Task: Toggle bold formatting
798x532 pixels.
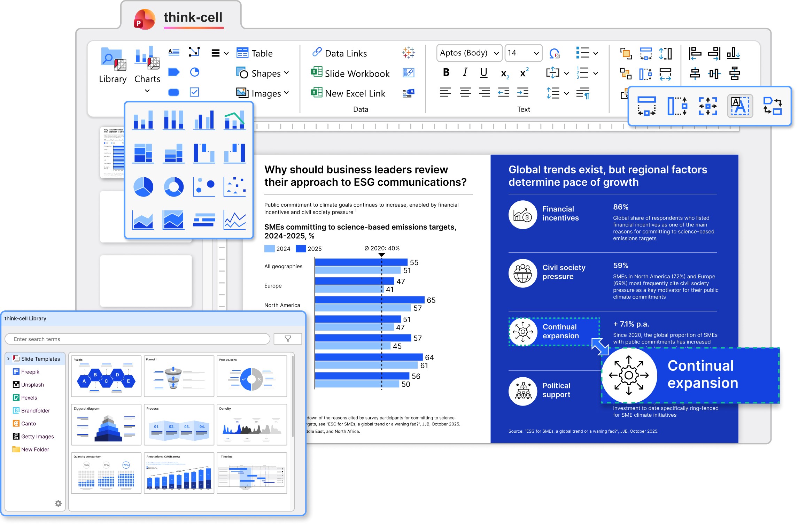Action: [x=446, y=72]
